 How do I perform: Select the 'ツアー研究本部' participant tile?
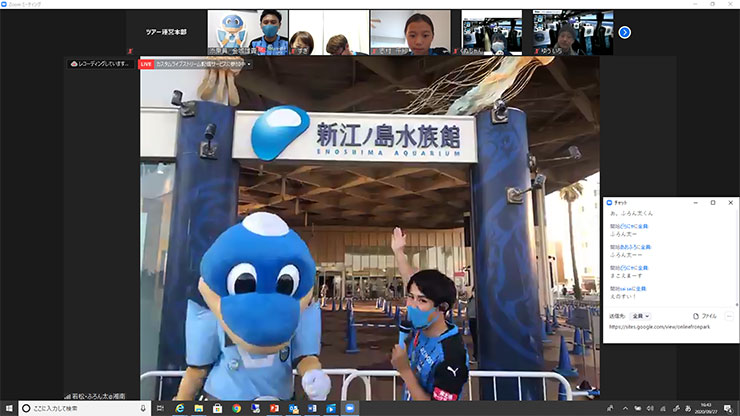click(166, 32)
